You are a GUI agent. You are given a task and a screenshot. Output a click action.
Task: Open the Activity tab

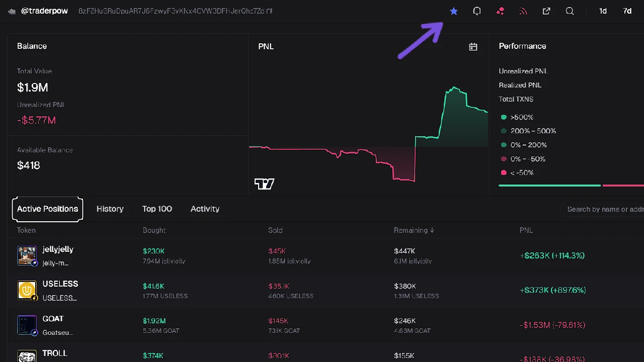[x=205, y=209]
